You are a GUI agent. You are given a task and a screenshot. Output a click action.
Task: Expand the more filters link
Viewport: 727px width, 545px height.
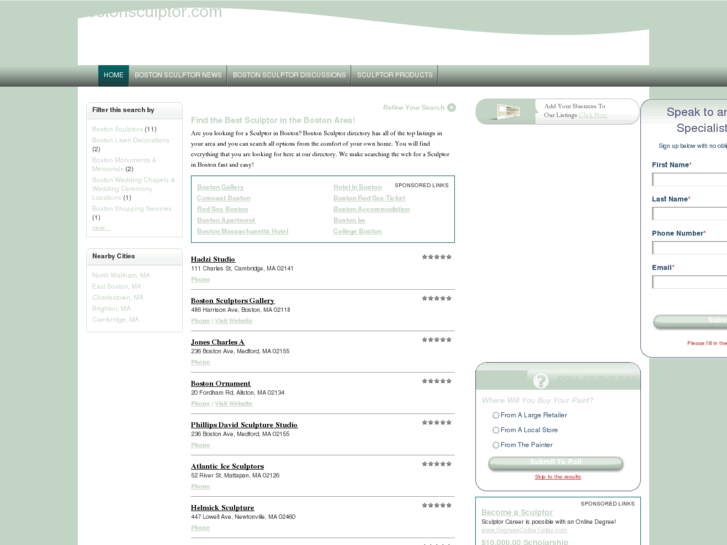[x=101, y=228]
